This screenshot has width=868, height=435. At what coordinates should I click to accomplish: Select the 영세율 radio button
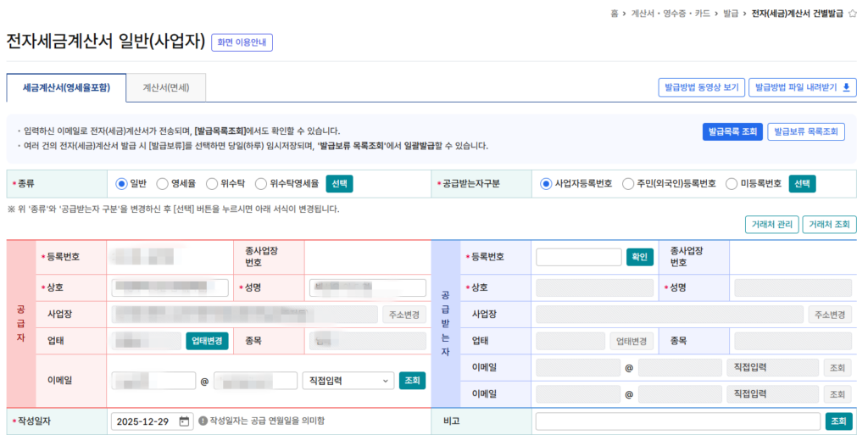click(162, 184)
